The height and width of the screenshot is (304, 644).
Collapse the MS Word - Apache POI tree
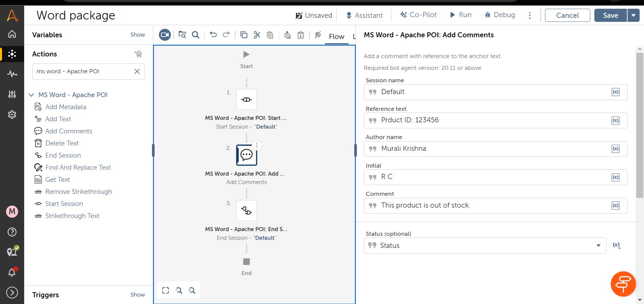click(32, 95)
